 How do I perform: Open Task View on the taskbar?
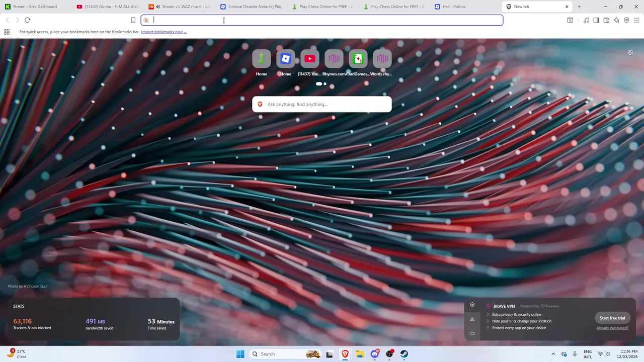[330, 354]
